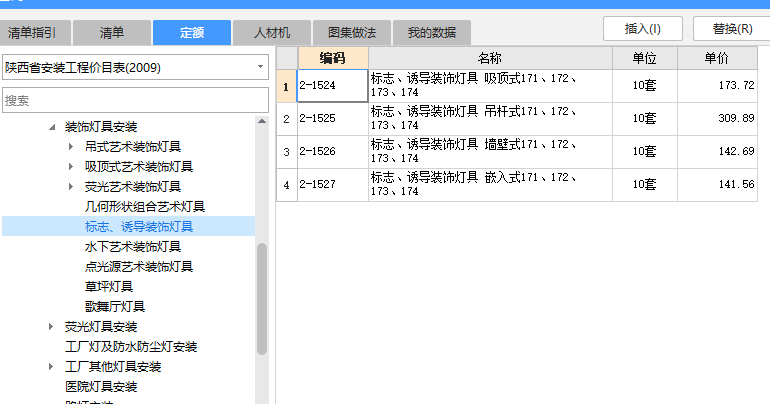This screenshot has height=404, width=770.
Task: Select code cell 2-1527
Action: tap(332, 185)
